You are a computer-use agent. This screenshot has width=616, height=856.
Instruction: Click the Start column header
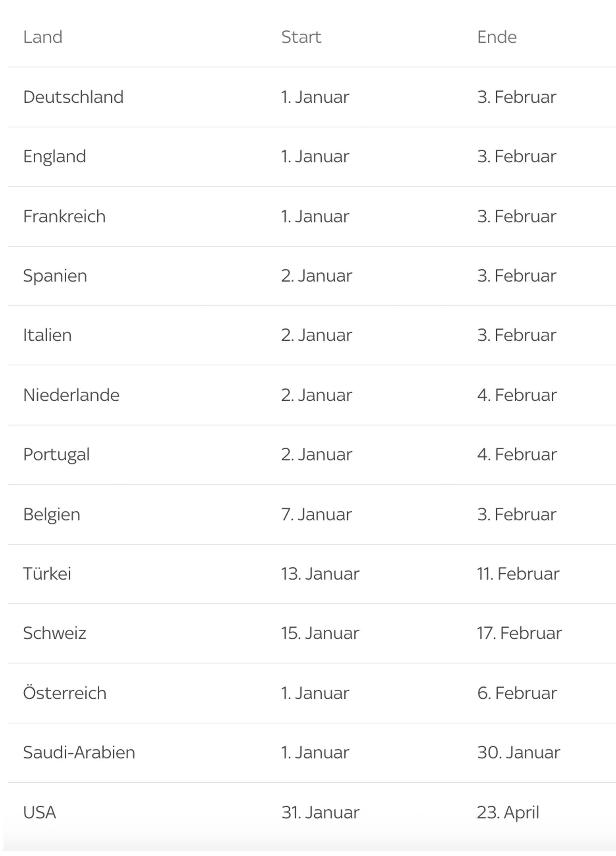coord(301,37)
